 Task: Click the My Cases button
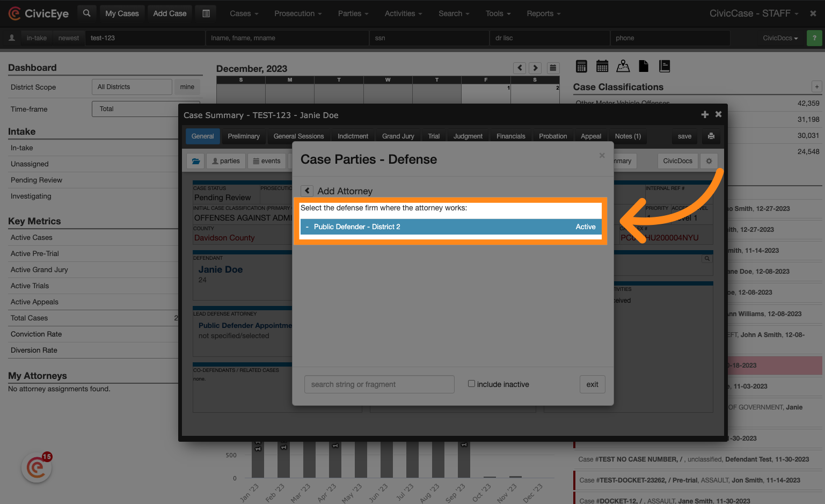point(122,13)
